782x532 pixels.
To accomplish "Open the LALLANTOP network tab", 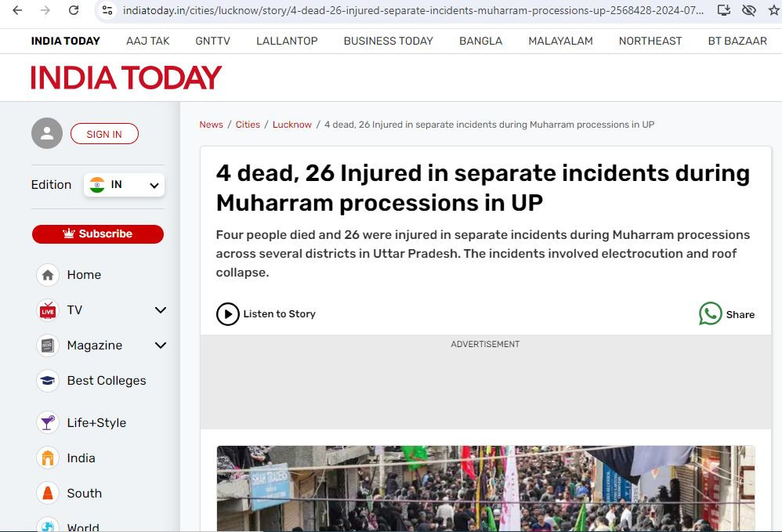I will (x=287, y=41).
